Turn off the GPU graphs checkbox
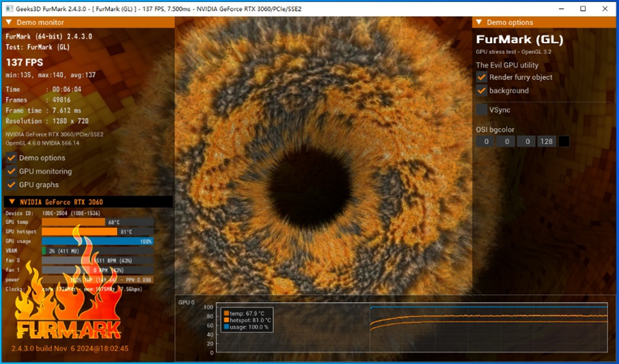Viewport: 619px width, 364px height. (12, 184)
